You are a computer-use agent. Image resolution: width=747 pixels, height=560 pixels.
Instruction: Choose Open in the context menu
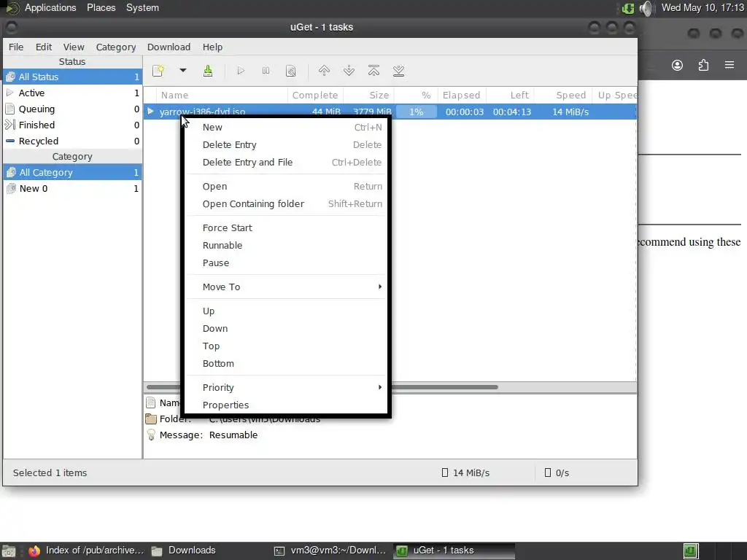(x=286, y=186)
